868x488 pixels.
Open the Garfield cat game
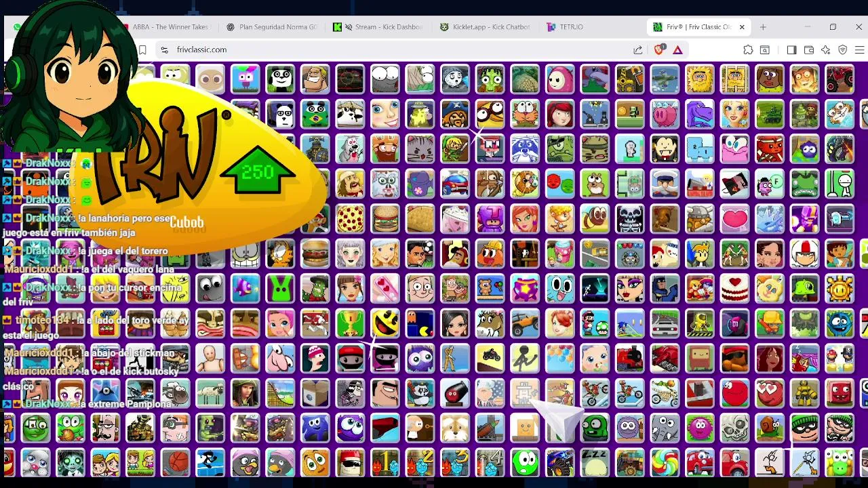280,253
